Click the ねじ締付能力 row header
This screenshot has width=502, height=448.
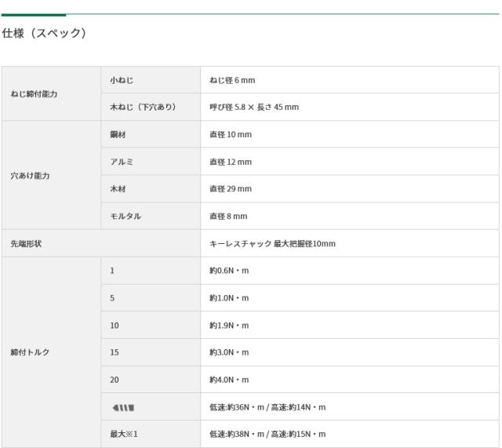(x=51, y=93)
